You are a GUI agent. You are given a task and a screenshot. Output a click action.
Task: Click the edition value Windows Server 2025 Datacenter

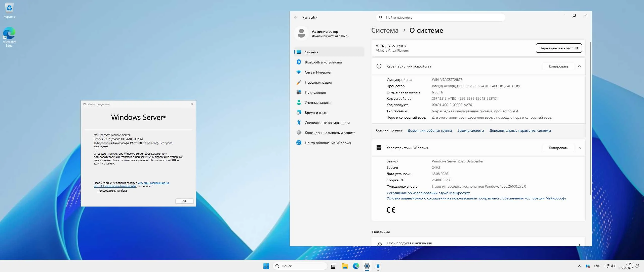point(458,161)
